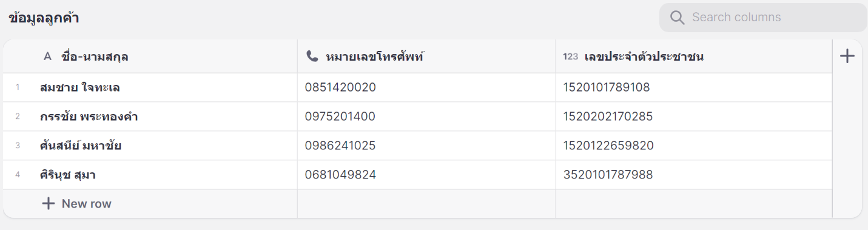
Task: Focus the Search columns field
Action: 763,18
